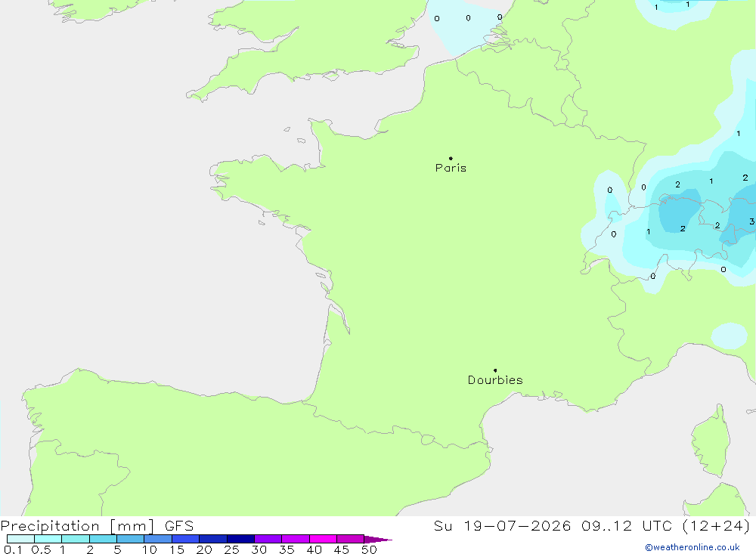
Task: Pick the 2–5 mm legend swatch
Action: 103,539
